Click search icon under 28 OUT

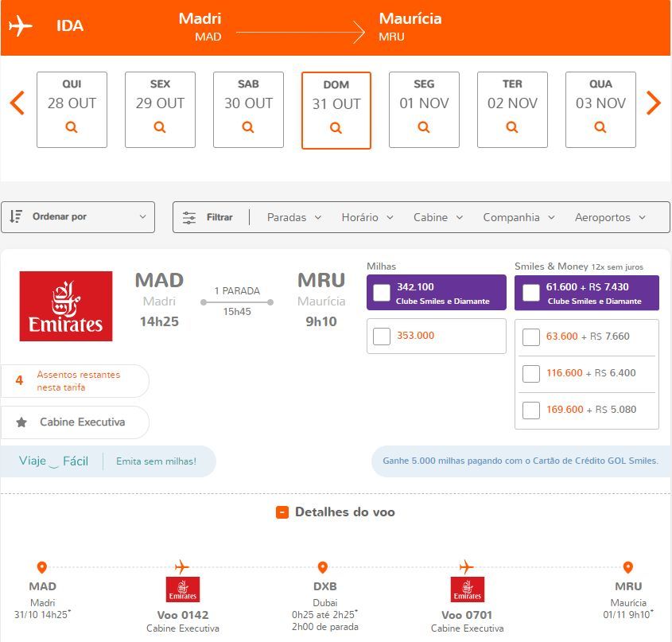tap(72, 127)
